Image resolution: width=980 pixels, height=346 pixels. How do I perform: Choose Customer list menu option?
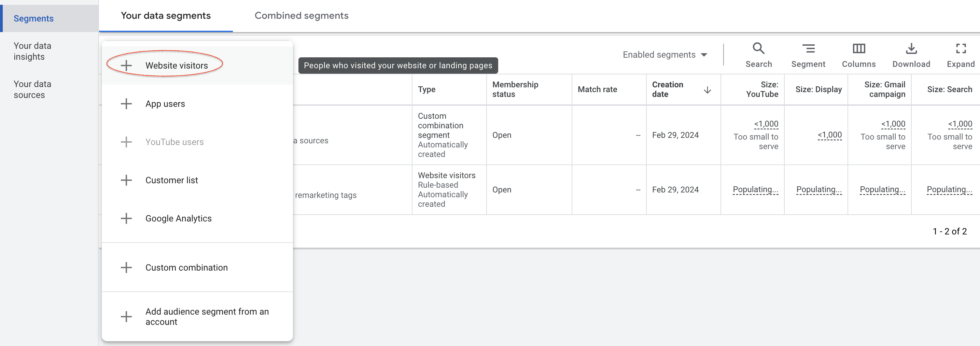tap(197, 180)
